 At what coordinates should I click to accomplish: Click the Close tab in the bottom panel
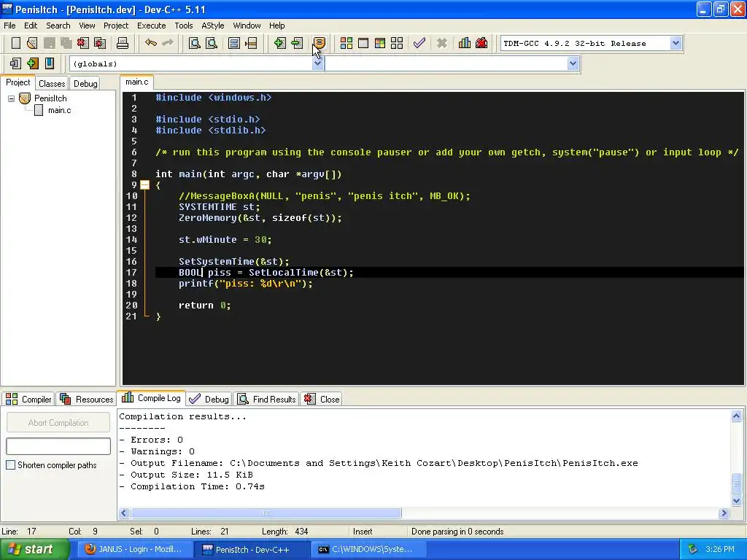pyautogui.click(x=322, y=399)
